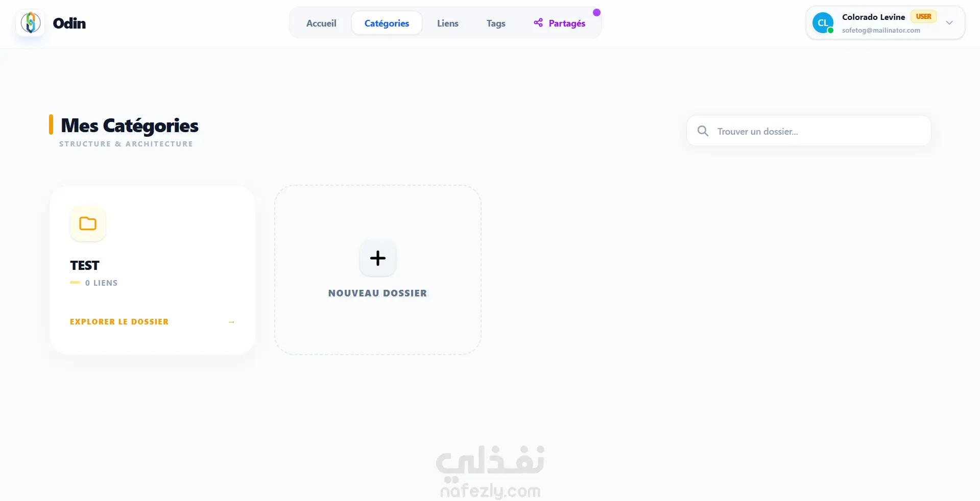The height and width of the screenshot is (501, 980).
Task: Click the magnifier search icon
Action: pos(703,131)
